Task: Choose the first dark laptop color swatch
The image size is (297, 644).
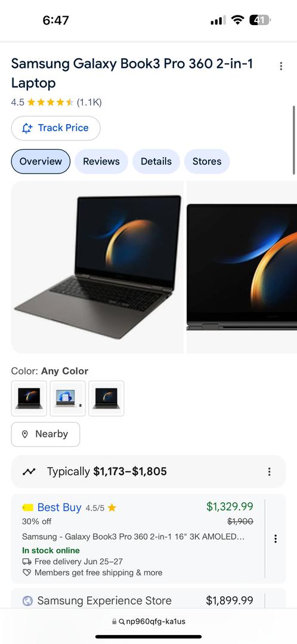Action: point(29,398)
